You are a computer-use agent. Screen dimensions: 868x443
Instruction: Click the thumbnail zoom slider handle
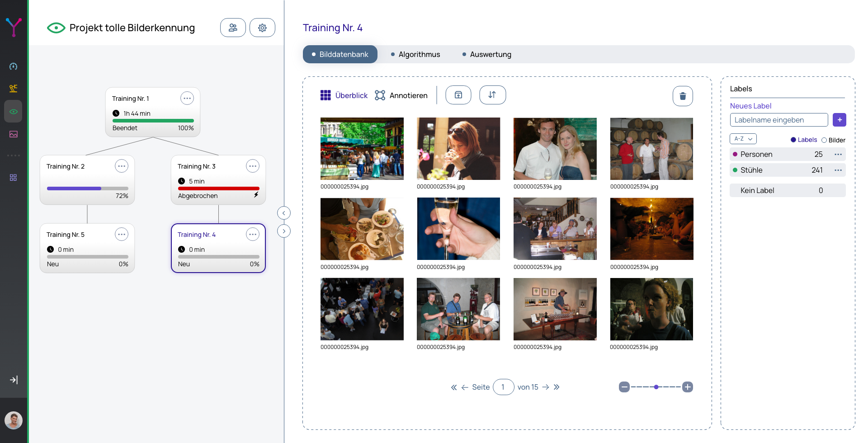pos(656,387)
